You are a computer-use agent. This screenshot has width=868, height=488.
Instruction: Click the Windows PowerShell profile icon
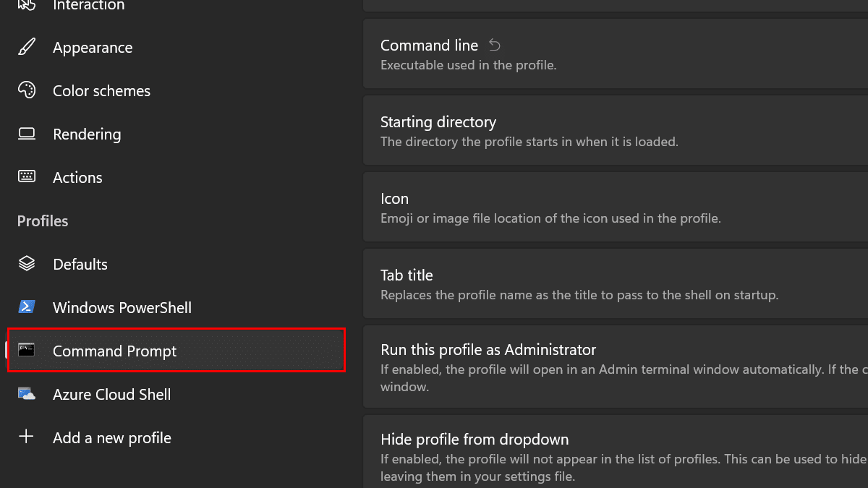pos(27,307)
